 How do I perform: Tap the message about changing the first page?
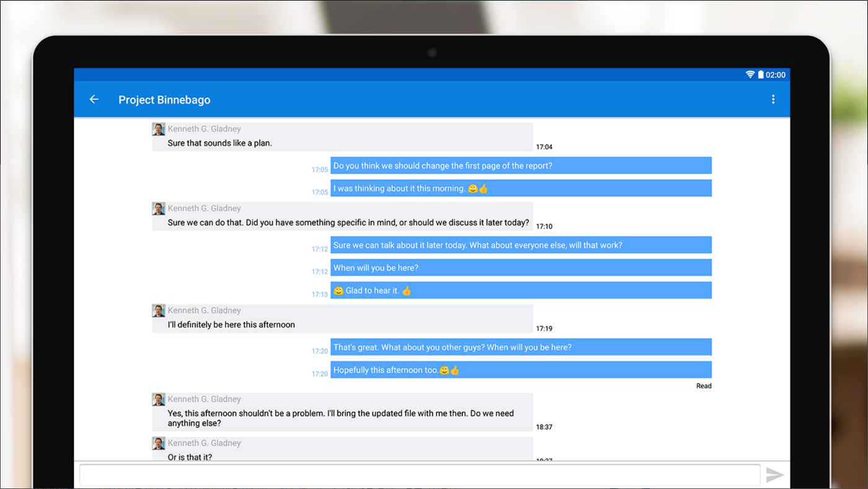click(x=521, y=165)
